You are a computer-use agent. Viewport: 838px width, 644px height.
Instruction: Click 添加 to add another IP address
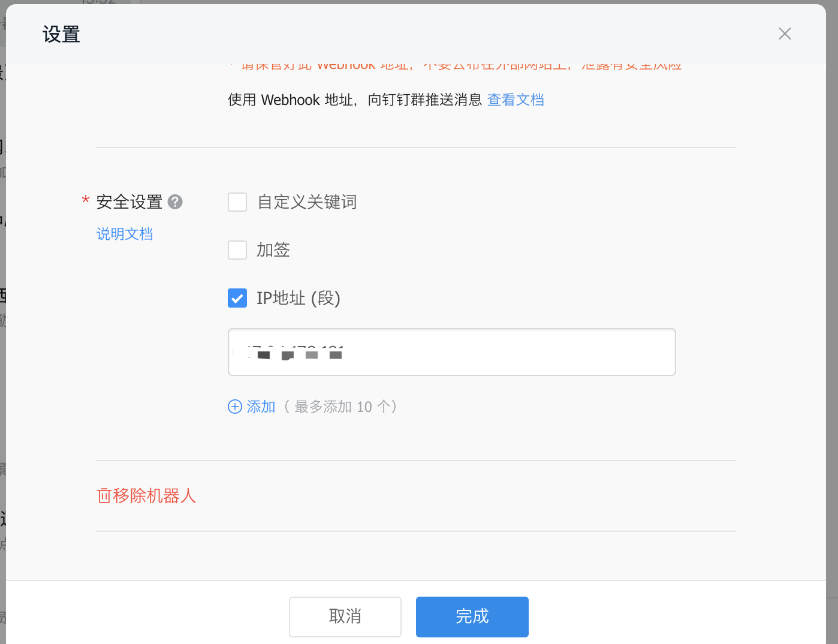261,407
